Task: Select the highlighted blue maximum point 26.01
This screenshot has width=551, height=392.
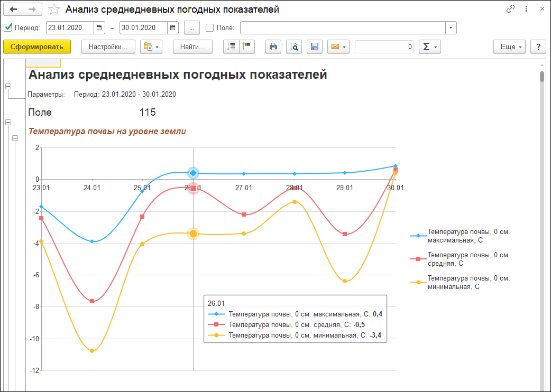Action: tap(193, 173)
